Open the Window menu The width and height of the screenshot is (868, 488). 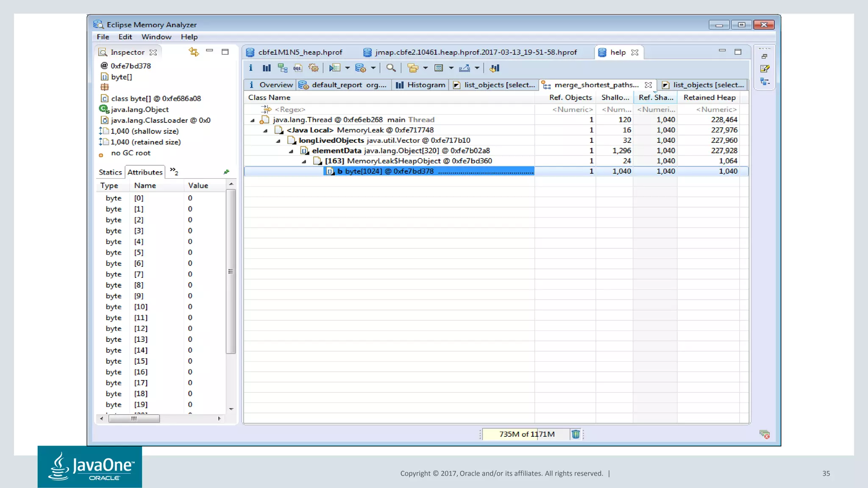[x=156, y=37]
